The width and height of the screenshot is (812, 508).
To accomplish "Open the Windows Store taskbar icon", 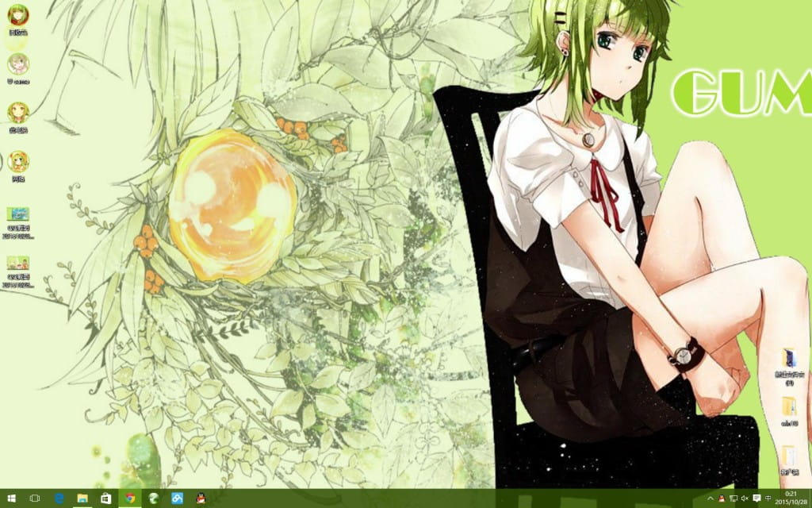I will [105, 498].
